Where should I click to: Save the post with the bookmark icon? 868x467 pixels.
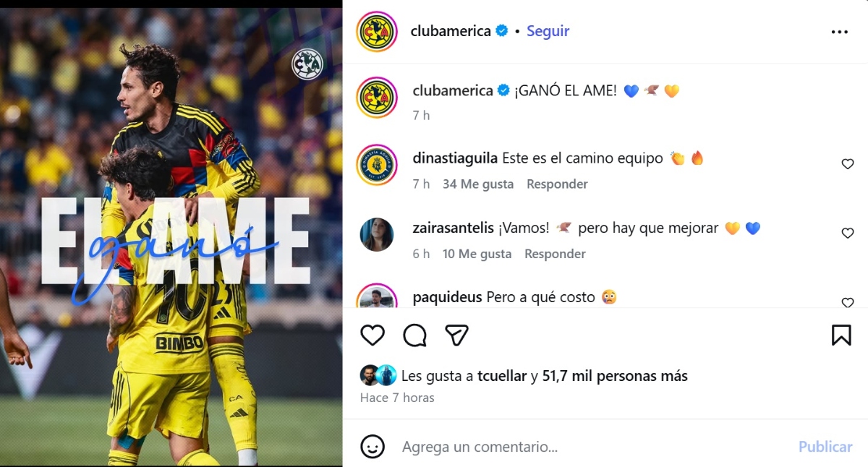(x=841, y=335)
